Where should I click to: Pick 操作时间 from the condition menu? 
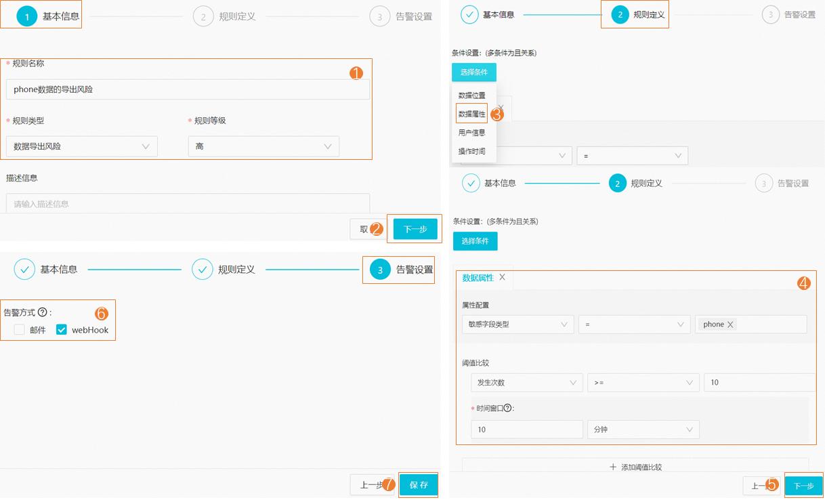[471, 151]
